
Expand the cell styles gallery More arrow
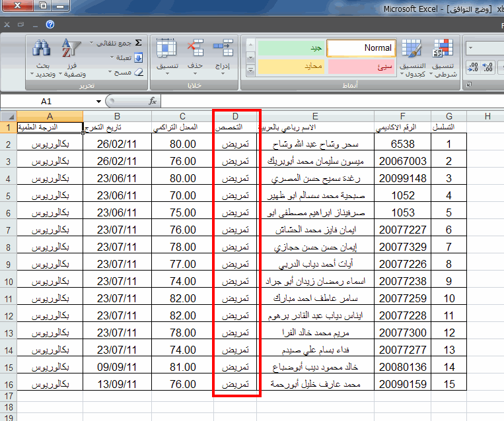click(251, 70)
